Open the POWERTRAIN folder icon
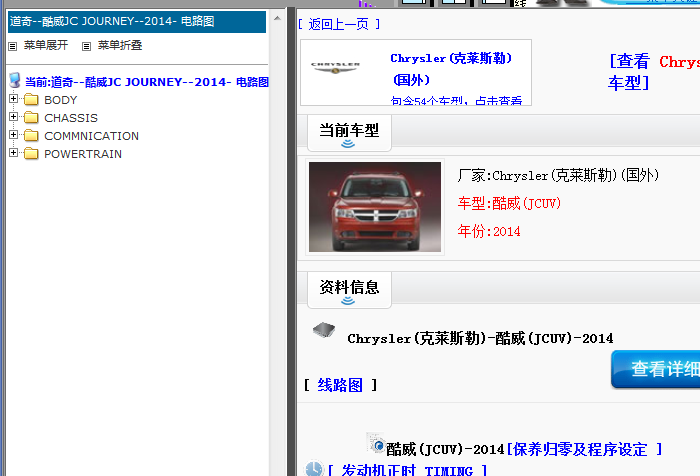 31,154
